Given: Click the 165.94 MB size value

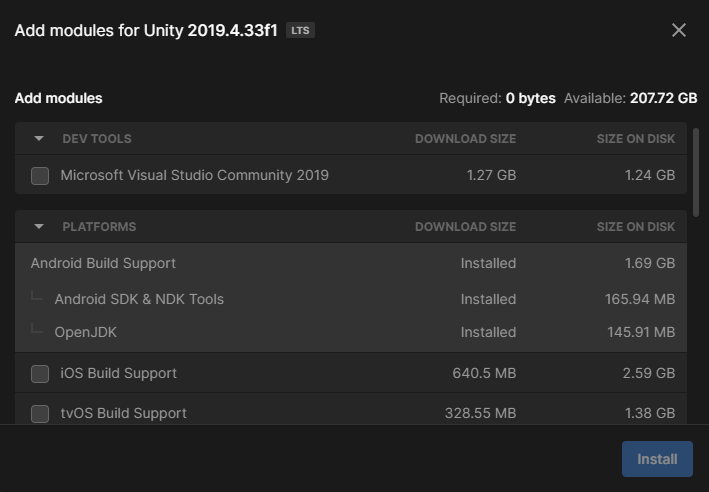Looking at the screenshot, I should 640,299.
